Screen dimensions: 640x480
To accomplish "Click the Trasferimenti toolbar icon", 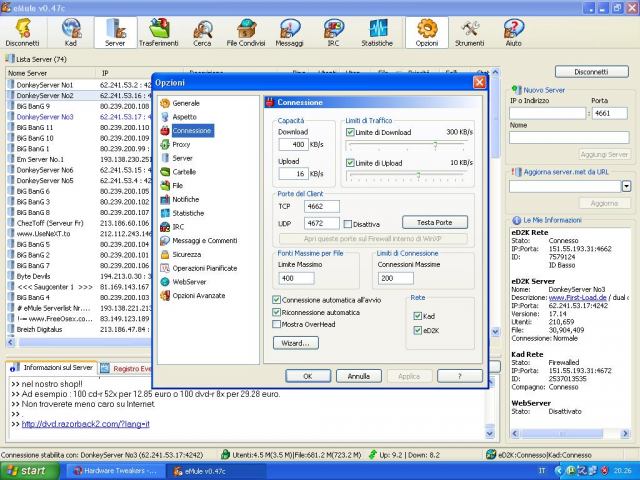I will click(x=158, y=33).
